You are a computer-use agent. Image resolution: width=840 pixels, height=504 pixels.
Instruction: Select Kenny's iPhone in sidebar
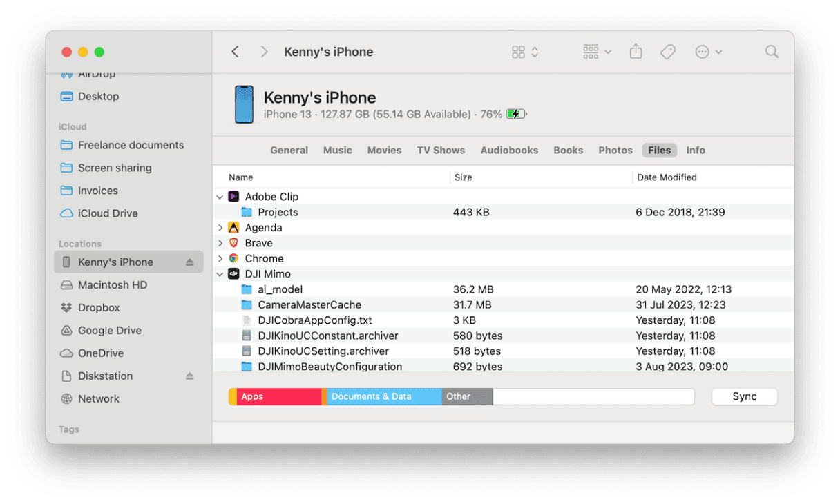point(128,262)
